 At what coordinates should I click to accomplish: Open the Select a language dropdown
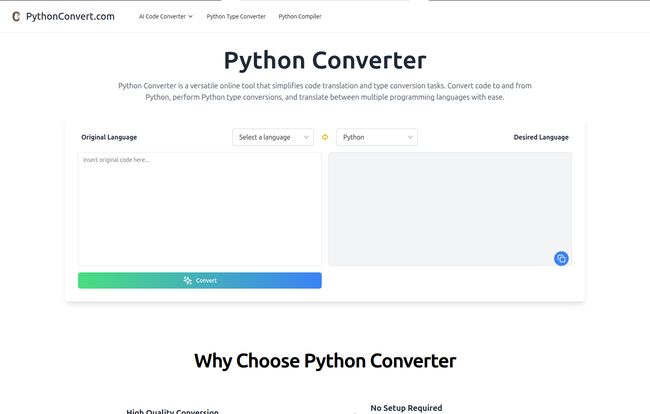point(273,137)
